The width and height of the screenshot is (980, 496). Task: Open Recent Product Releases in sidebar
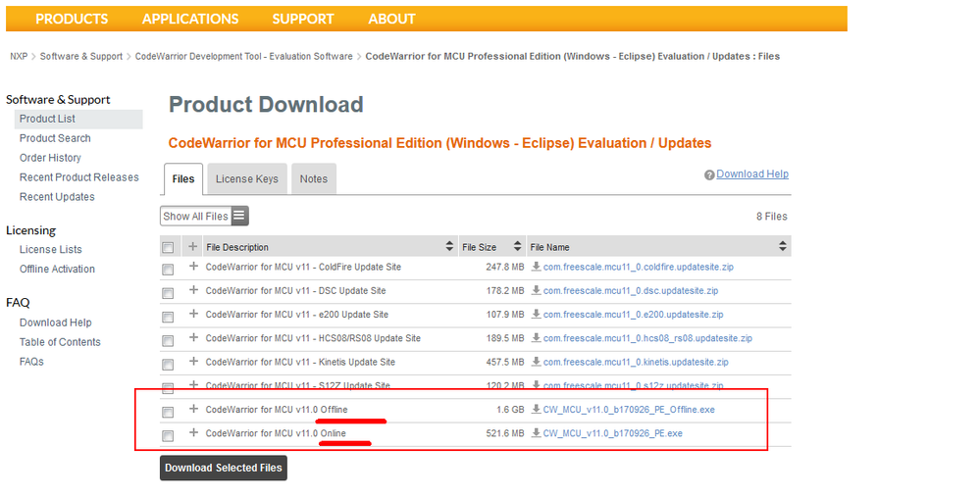click(78, 177)
